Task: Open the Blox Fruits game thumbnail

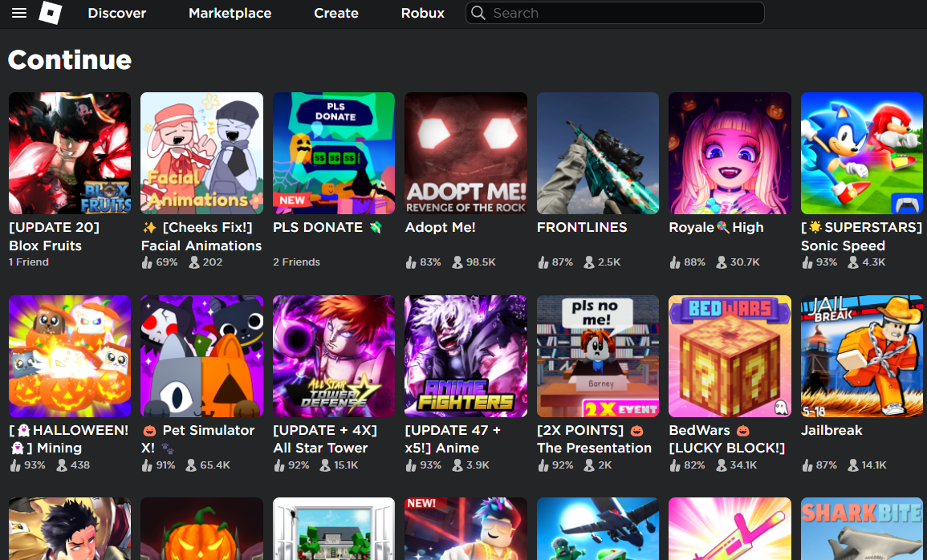Action: coord(70,153)
